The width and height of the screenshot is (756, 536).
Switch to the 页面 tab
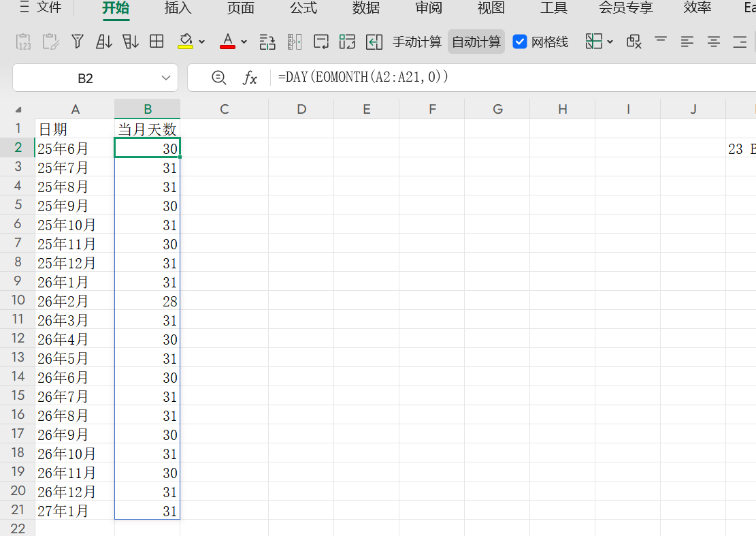click(241, 7)
